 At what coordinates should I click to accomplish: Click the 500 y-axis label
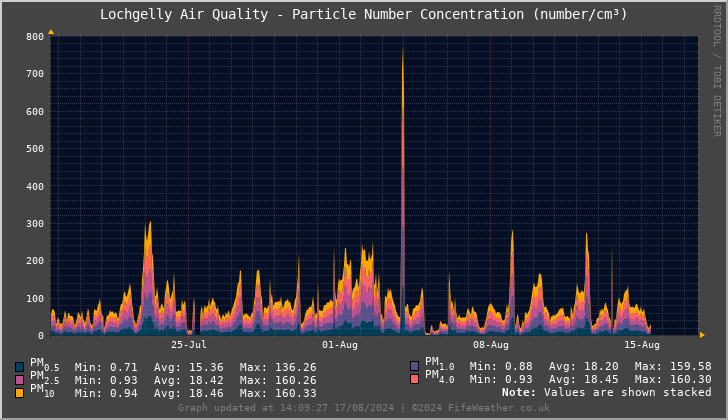click(x=35, y=149)
